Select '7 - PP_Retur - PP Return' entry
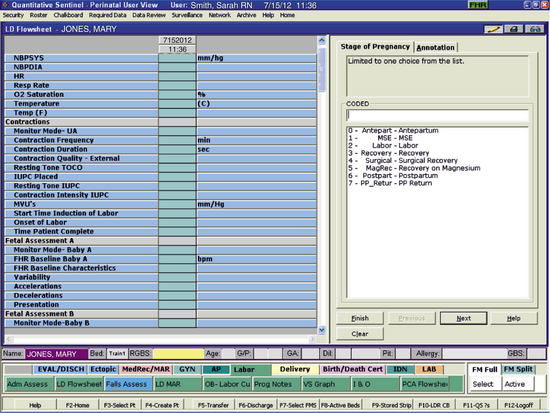550x413 pixels. click(x=390, y=183)
